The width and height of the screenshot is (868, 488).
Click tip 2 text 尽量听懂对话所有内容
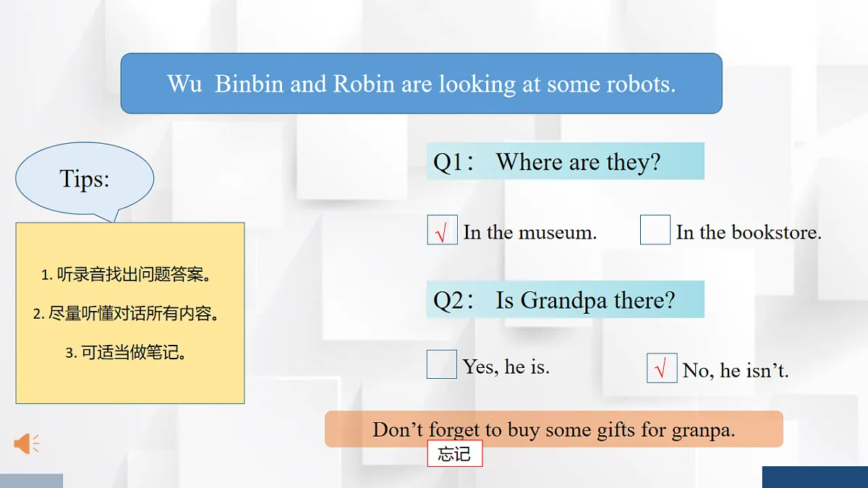(127, 314)
